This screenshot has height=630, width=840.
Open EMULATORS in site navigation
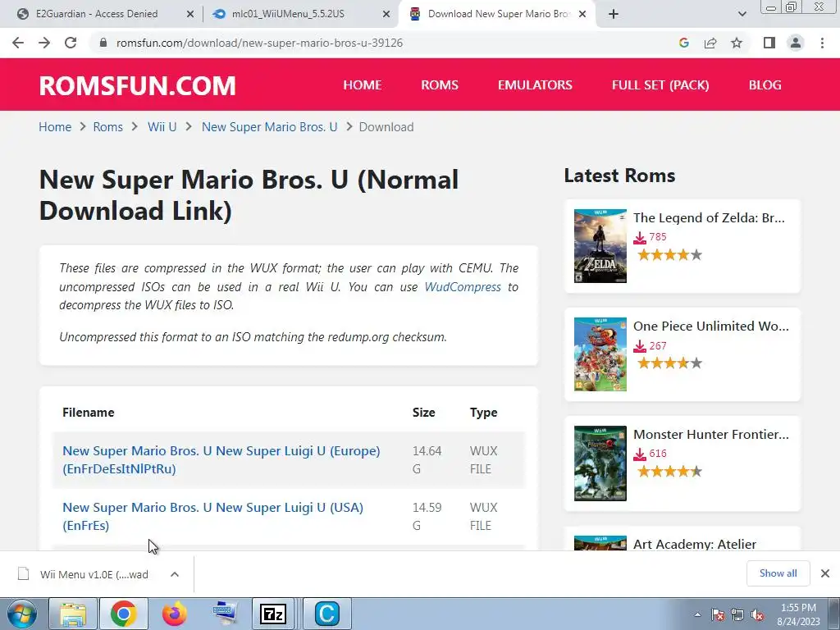535,85
